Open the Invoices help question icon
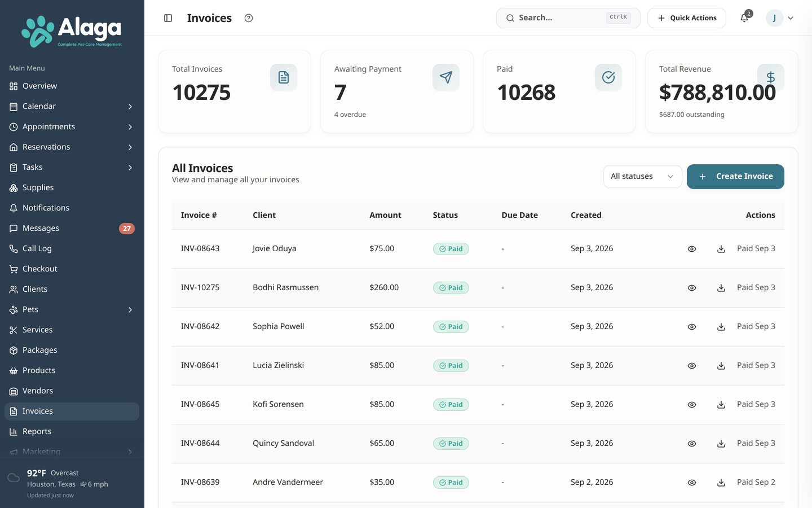 point(249,18)
